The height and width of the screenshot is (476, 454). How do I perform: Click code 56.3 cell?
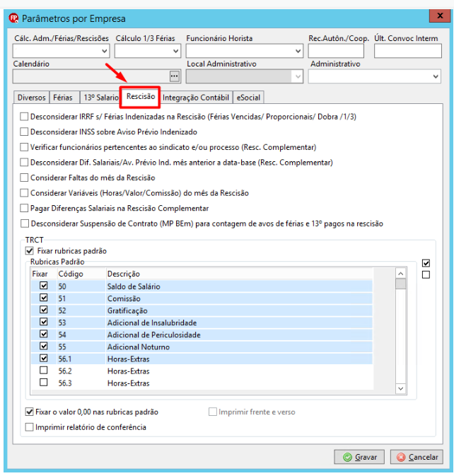[81, 383]
